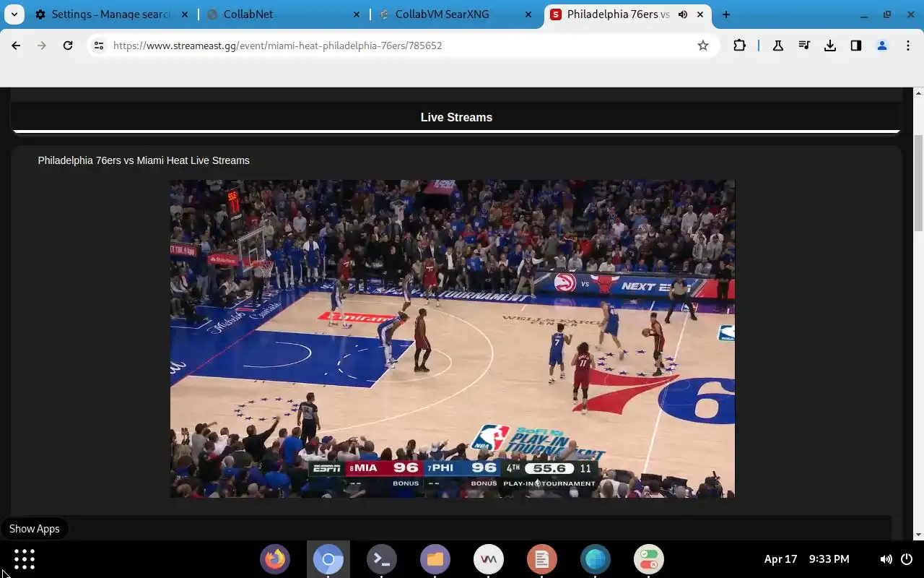Click Philadelphia 76ers vs Miami Heat Live Streams text
The image size is (924, 578).
pyautogui.click(x=144, y=160)
